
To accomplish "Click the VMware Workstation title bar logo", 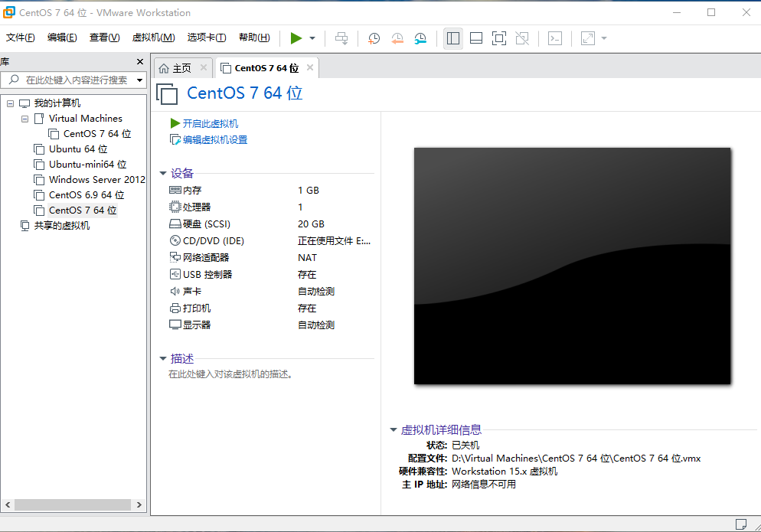I will click(x=8, y=12).
